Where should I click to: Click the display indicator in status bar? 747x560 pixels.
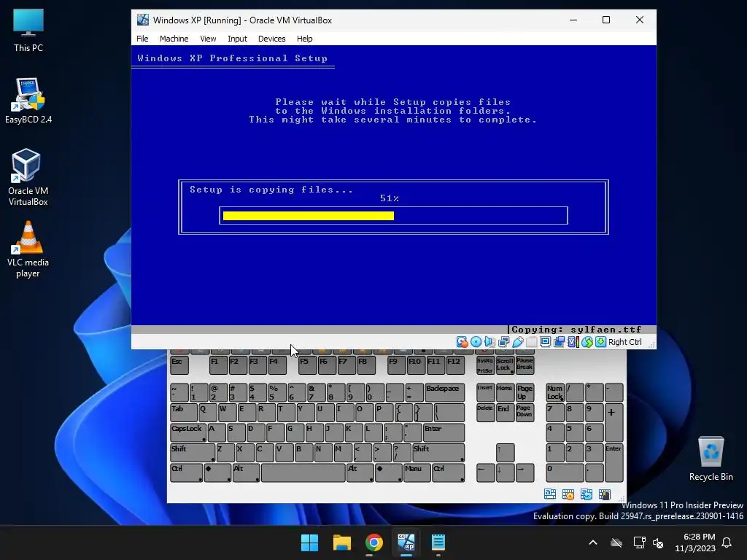(545, 342)
